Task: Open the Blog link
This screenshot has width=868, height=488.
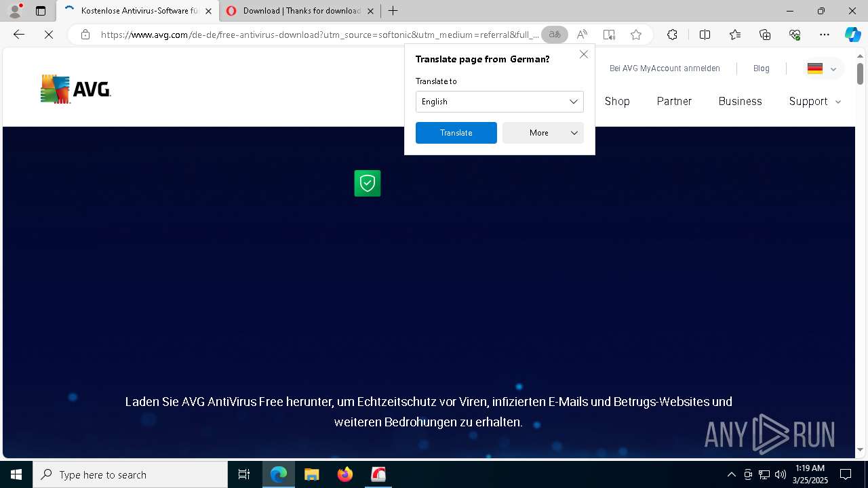Action: tap(762, 68)
